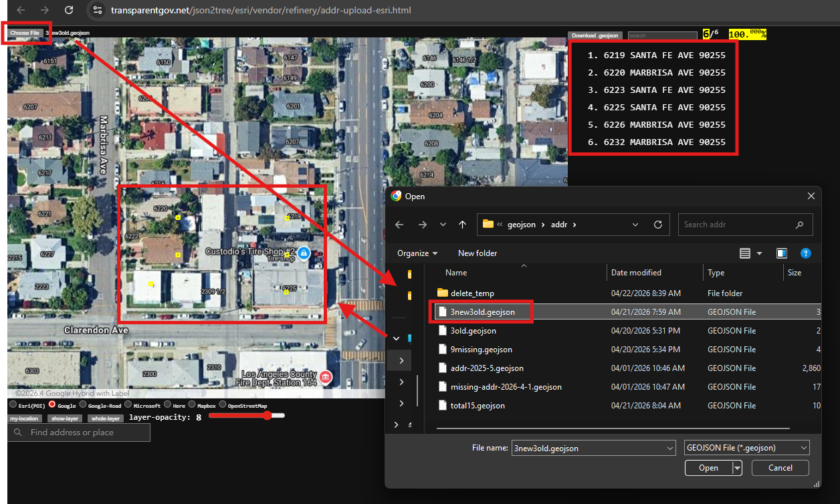Viewport: 840px width, 504px height.
Task: Click the Custodio's Tire Shop map marker
Action: tap(303, 253)
